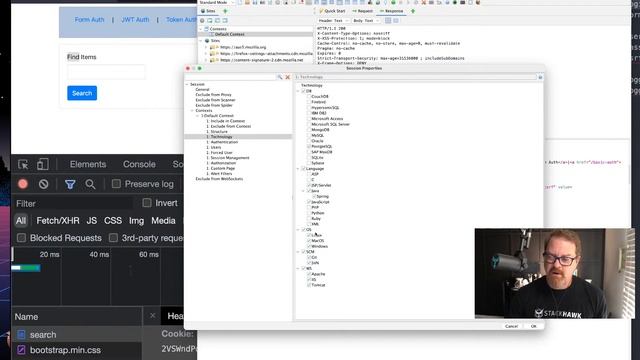Screen dimensions: 640x360
Task: Enable the Invert filter checkbox
Action: [x=147, y=203]
